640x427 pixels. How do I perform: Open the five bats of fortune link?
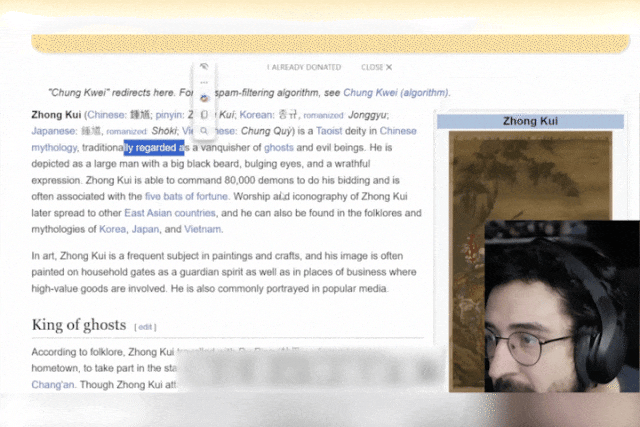tap(186, 196)
